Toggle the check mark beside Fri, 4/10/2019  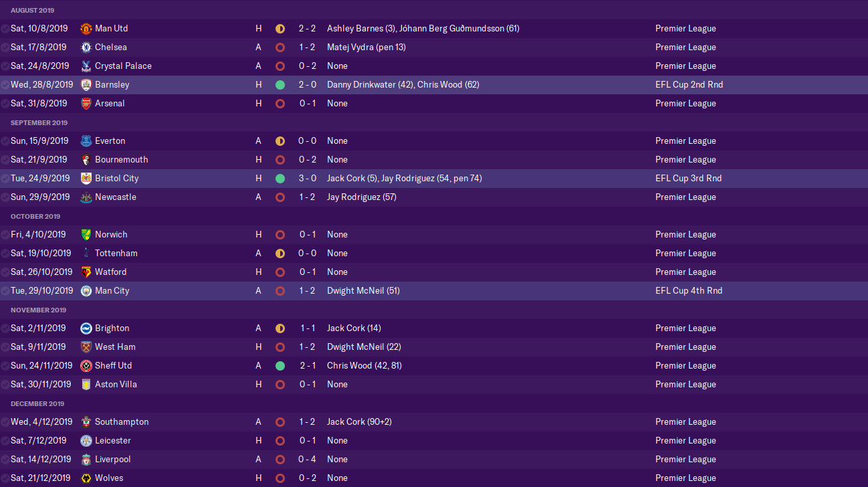(5, 235)
